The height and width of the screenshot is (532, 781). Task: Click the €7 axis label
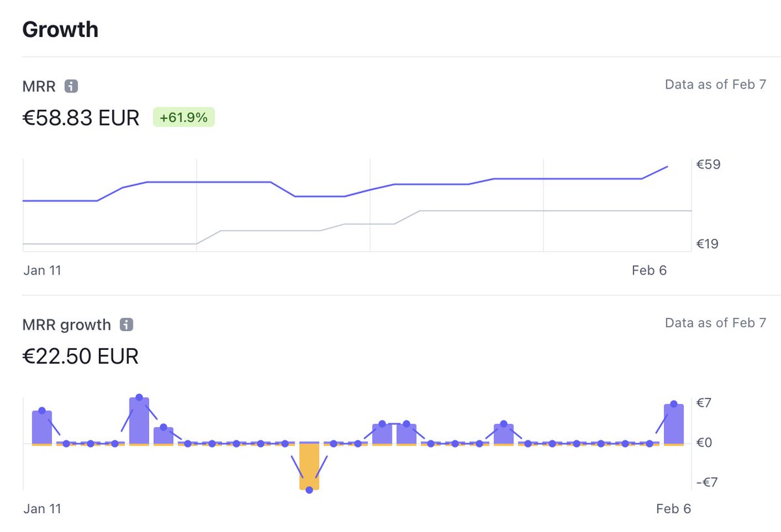point(706,403)
